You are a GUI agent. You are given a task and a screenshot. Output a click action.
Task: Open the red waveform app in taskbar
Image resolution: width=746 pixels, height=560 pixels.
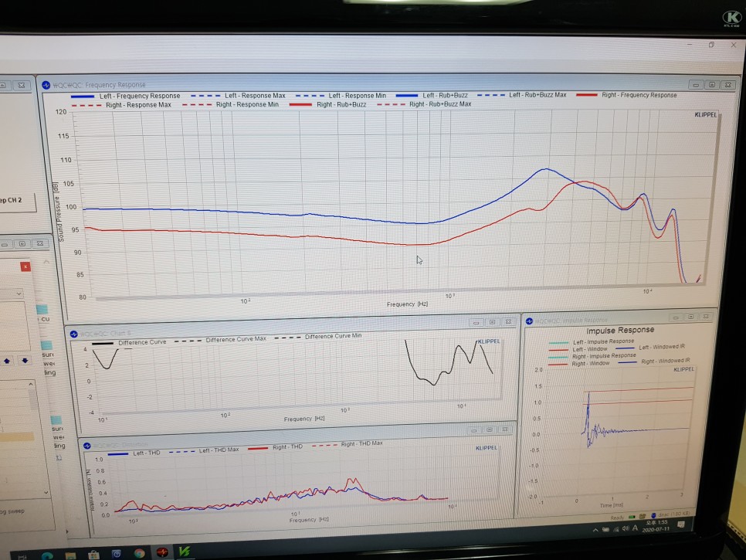pyautogui.click(x=162, y=552)
